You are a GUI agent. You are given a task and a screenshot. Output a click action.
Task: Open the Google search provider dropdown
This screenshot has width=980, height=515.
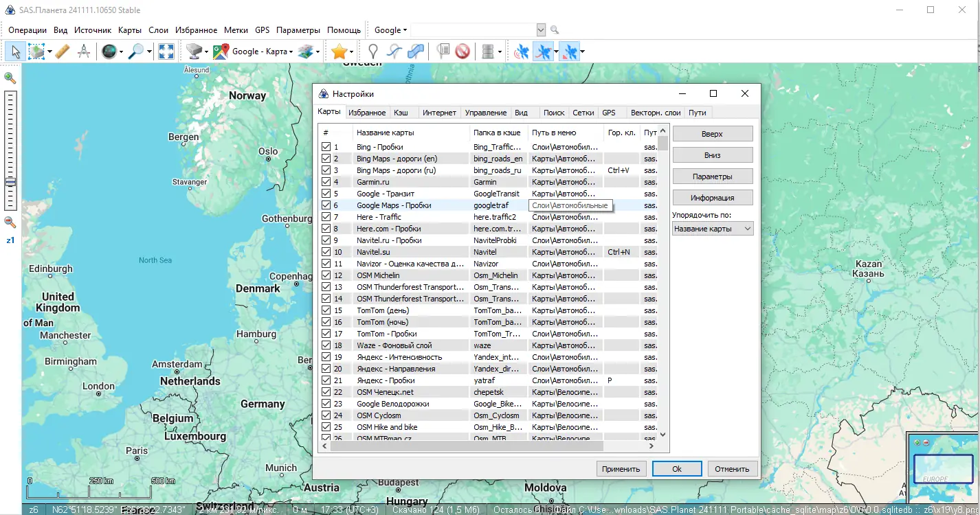pyautogui.click(x=390, y=30)
